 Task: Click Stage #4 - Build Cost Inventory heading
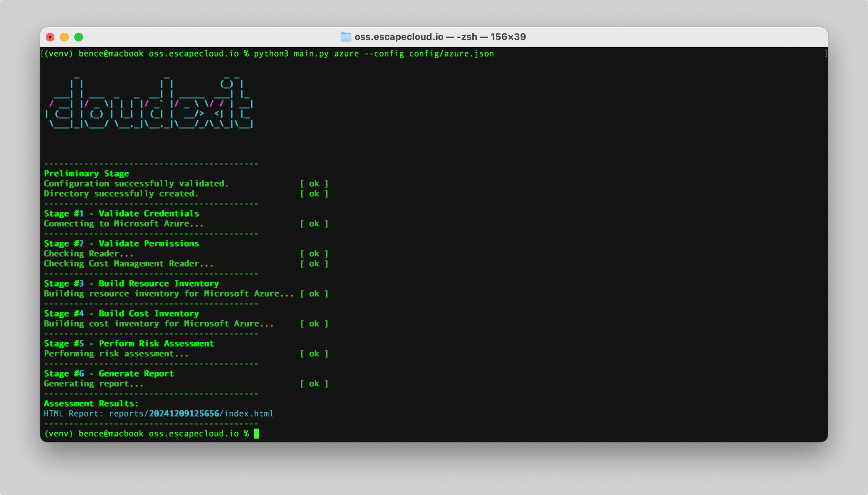pos(121,314)
